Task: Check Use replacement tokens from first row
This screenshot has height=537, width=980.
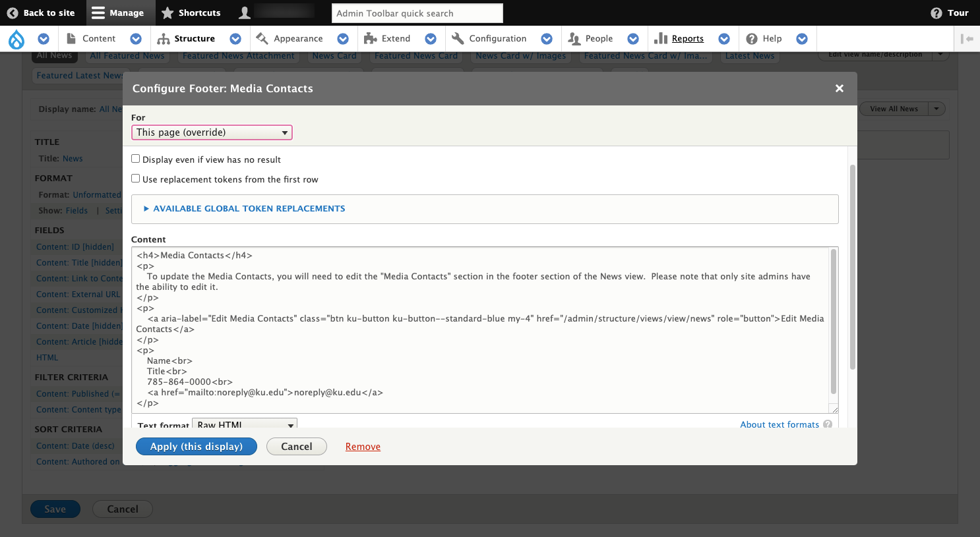Action: tap(136, 179)
